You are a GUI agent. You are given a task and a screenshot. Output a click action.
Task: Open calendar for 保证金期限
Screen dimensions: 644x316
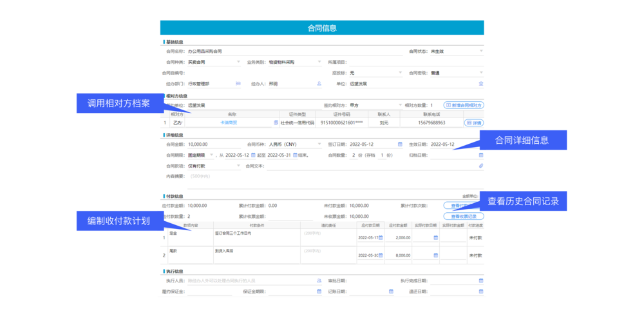[x=318, y=291]
